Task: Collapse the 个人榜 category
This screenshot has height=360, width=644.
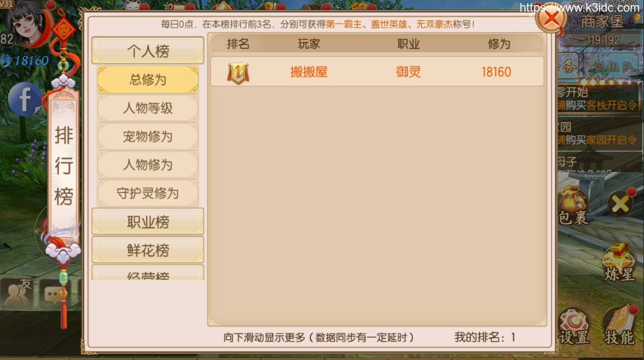Action: click(x=148, y=51)
